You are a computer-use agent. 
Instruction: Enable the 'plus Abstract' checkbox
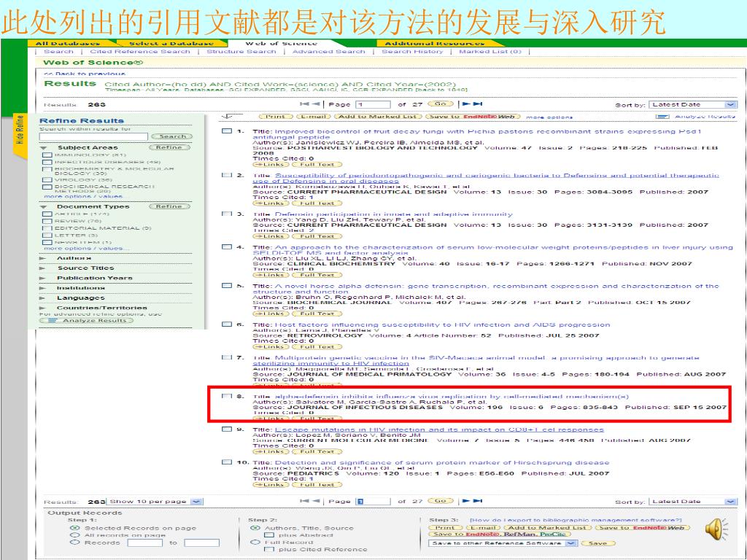[x=269, y=535]
